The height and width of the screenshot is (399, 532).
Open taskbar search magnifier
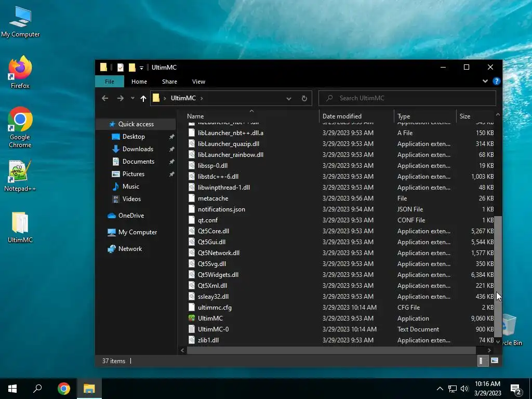click(37, 389)
